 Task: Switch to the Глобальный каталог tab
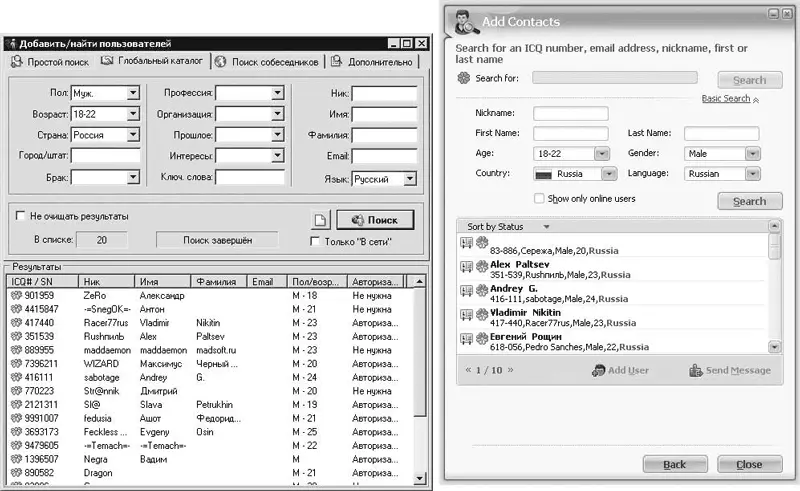point(152,61)
